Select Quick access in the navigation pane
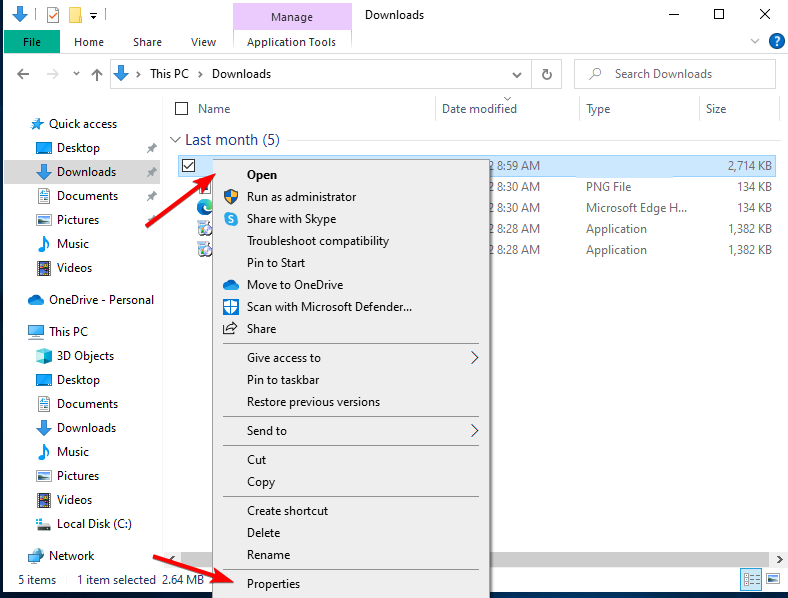Screen dimensions: 788x598 (x=83, y=124)
